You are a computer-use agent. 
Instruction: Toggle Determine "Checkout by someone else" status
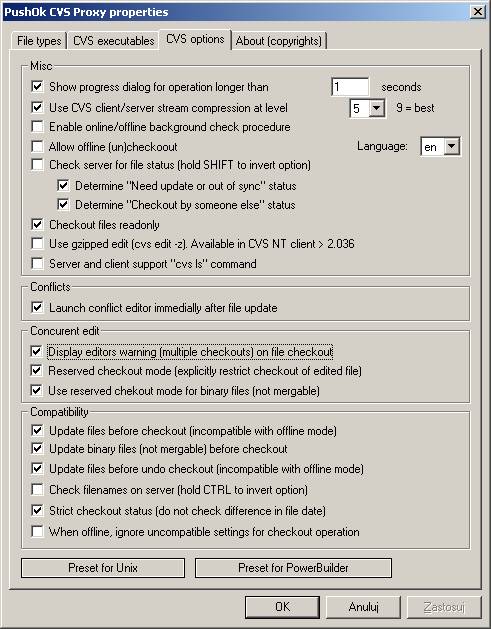click(63, 205)
